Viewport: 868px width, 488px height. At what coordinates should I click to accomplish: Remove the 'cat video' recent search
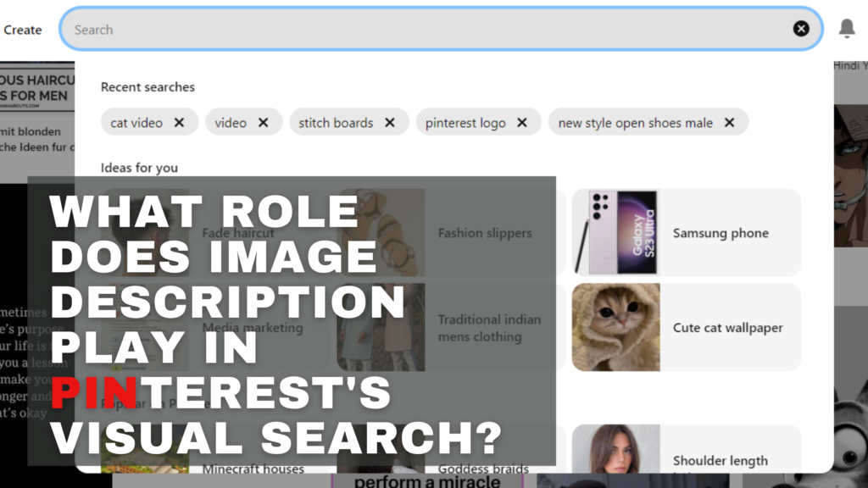click(179, 123)
